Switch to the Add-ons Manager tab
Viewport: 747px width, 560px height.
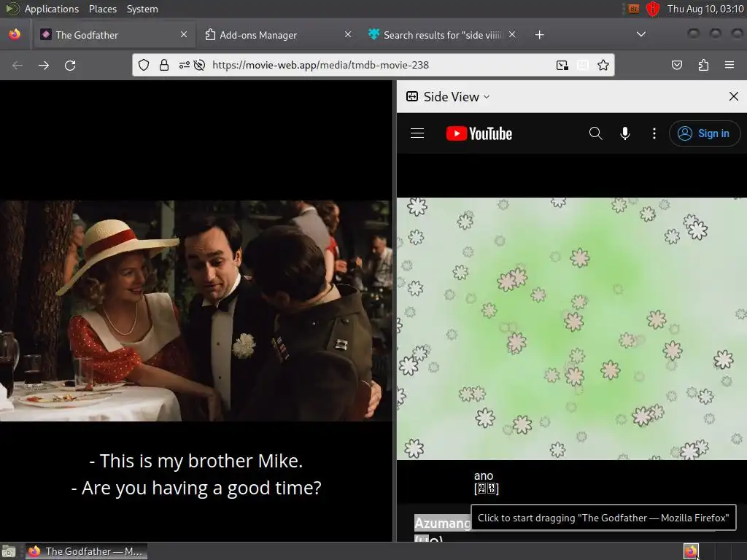[277, 35]
